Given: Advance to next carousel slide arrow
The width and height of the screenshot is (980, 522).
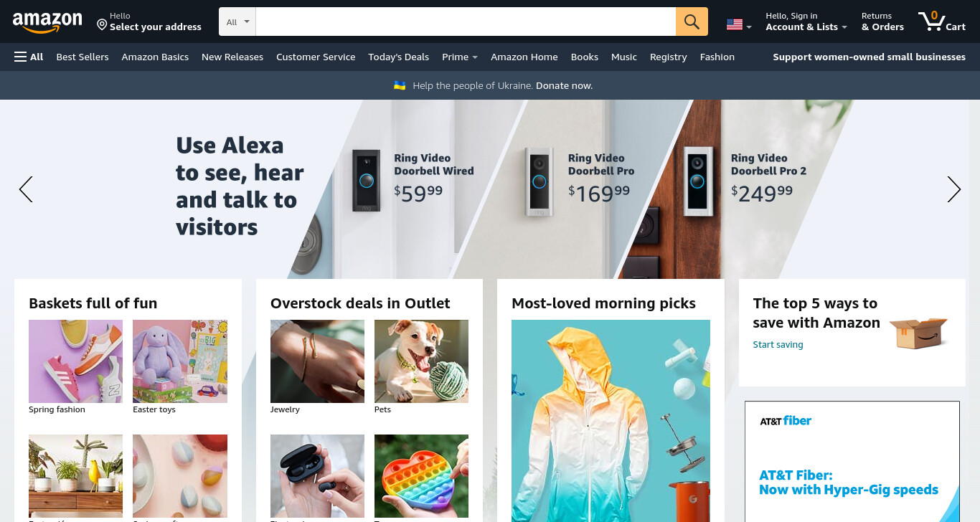Looking at the screenshot, I should (x=953, y=189).
